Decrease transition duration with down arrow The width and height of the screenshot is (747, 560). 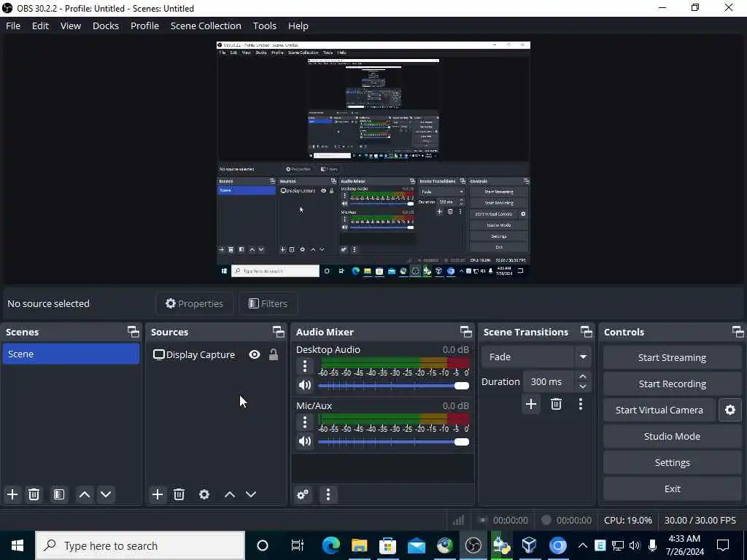pyautogui.click(x=583, y=386)
